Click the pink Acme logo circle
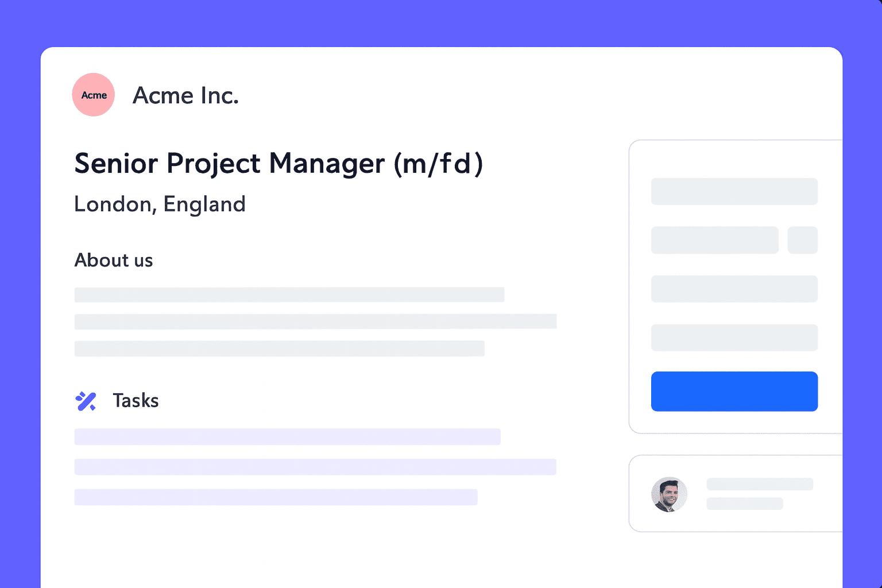The width and height of the screenshot is (882, 588). coord(94,95)
